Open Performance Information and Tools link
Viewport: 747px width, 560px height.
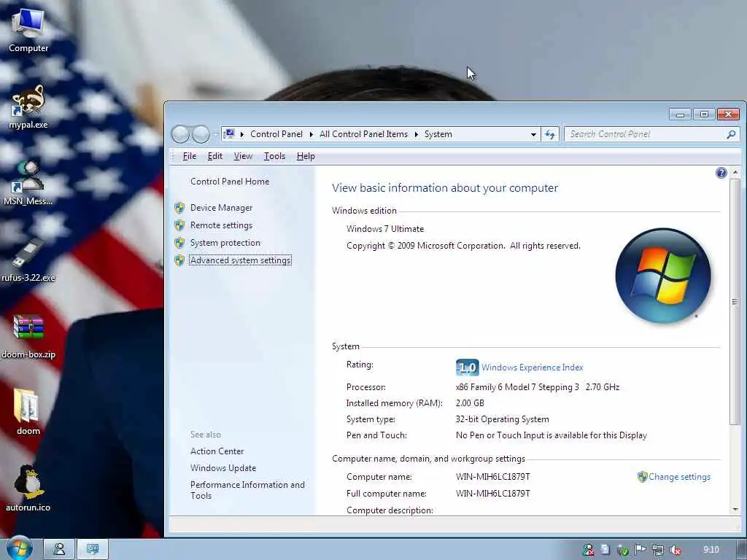[247, 490]
